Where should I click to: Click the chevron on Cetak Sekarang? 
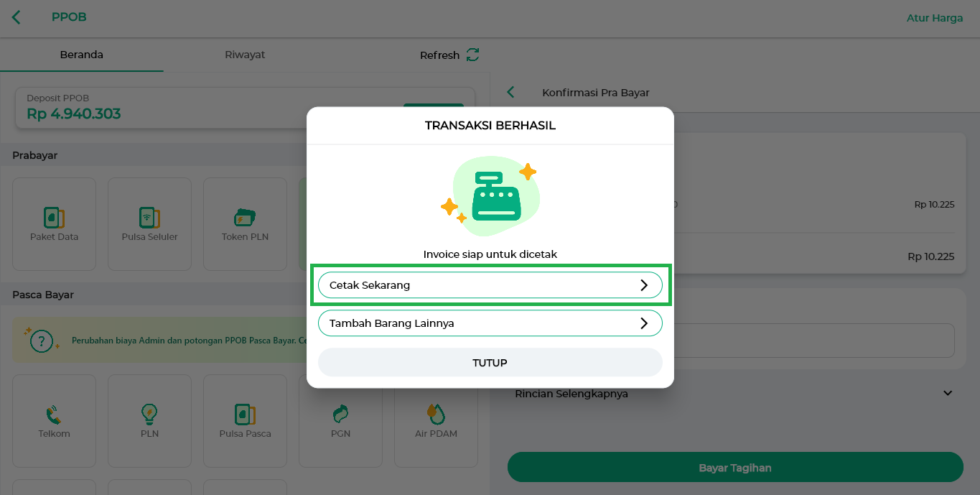644,284
